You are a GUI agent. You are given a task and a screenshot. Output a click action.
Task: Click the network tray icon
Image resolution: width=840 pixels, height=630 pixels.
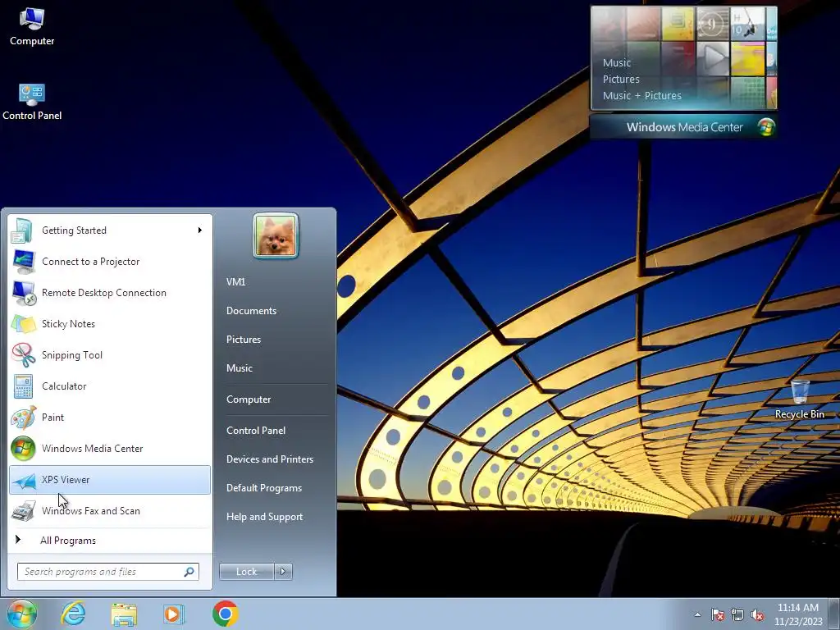pos(737,614)
